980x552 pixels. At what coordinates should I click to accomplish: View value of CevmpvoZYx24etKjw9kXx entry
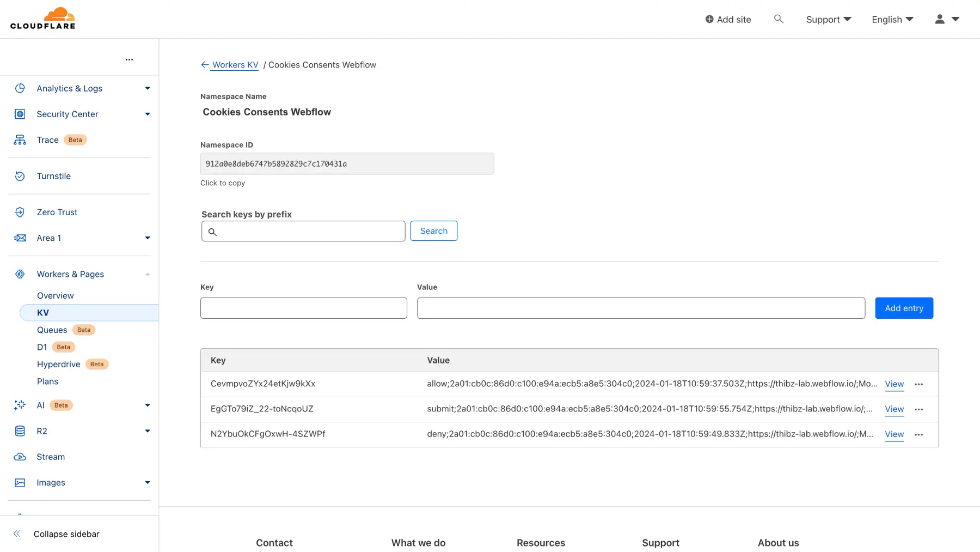(x=894, y=384)
